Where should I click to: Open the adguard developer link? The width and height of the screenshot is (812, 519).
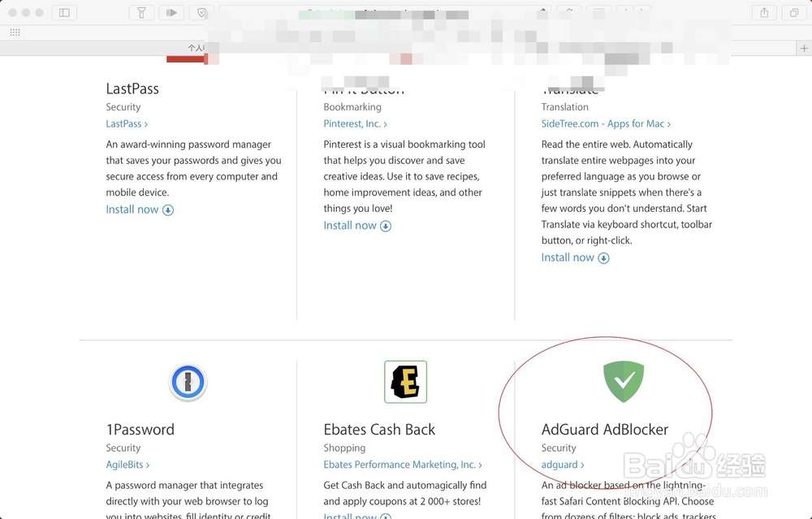pyautogui.click(x=563, y=465)
